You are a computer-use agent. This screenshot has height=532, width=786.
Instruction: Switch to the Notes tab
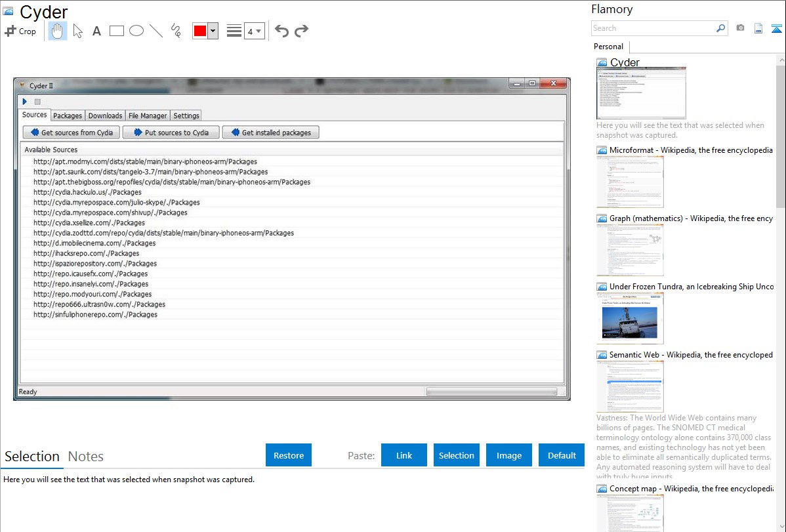pyautogui.click(x=86, y=457)
